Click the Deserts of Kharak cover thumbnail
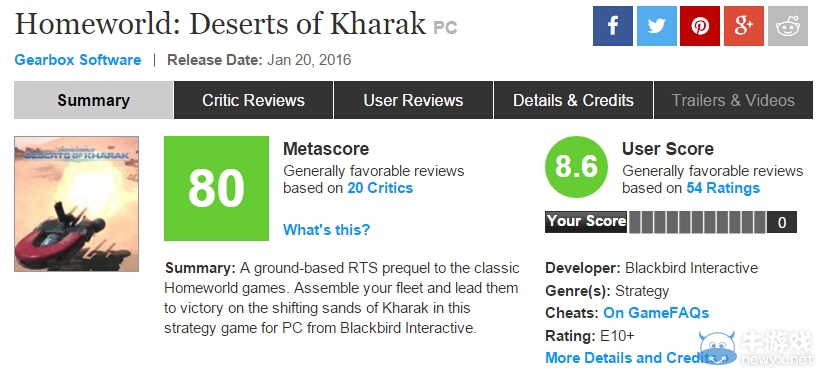Viewport: 822px width, 373px height. (x=77, y=204)
